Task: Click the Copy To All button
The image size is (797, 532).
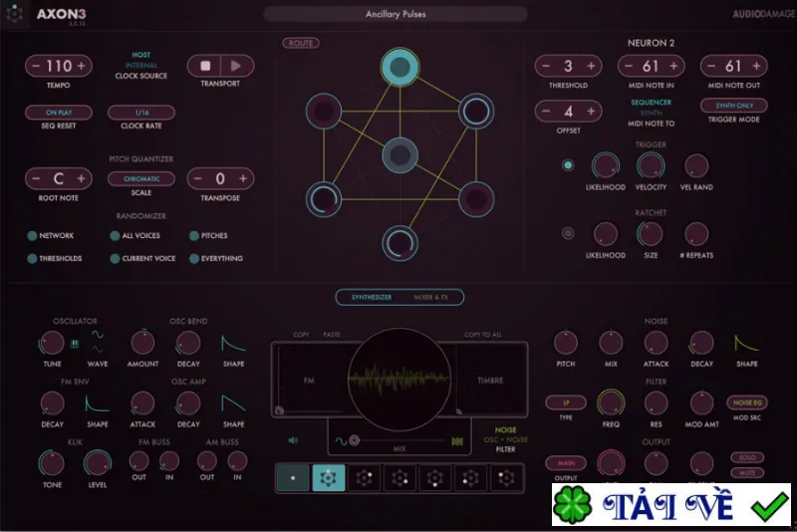Action: (x=483, y=335)
